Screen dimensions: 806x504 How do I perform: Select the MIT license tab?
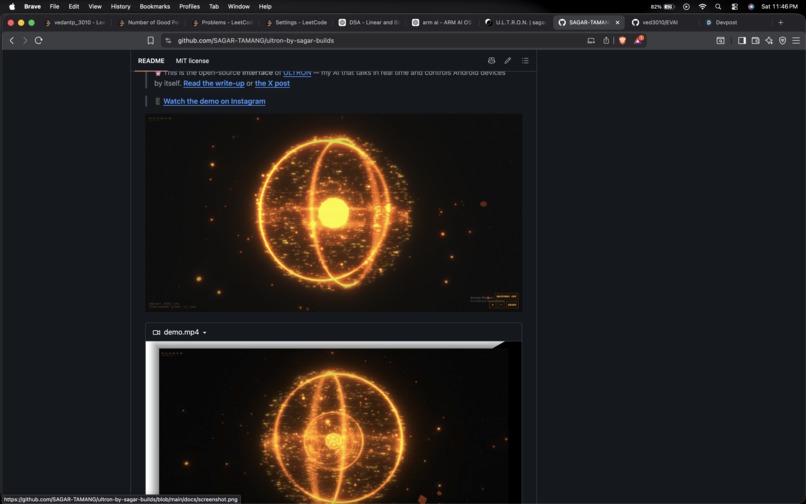[192, 61]
